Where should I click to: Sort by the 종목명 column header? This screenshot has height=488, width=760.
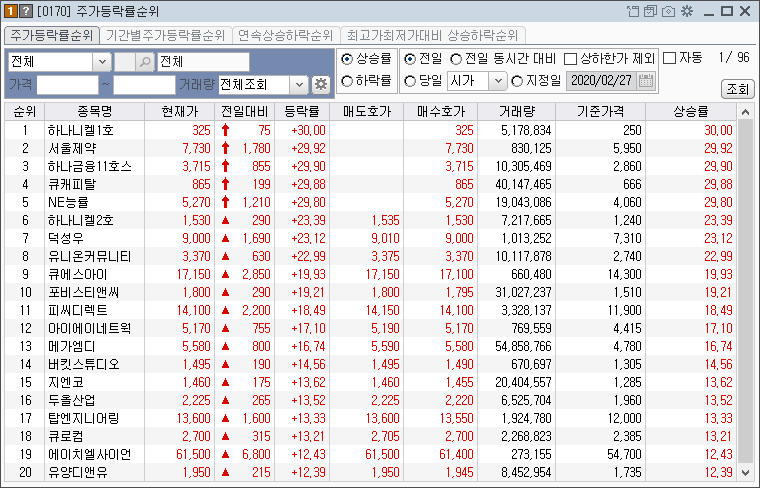[x=95, y=111]
